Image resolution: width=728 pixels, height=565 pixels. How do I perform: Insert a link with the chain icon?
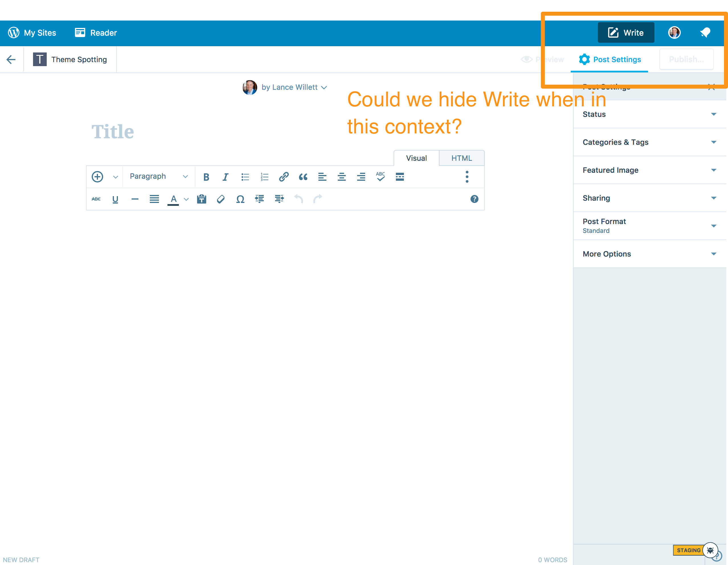(284, 177)
